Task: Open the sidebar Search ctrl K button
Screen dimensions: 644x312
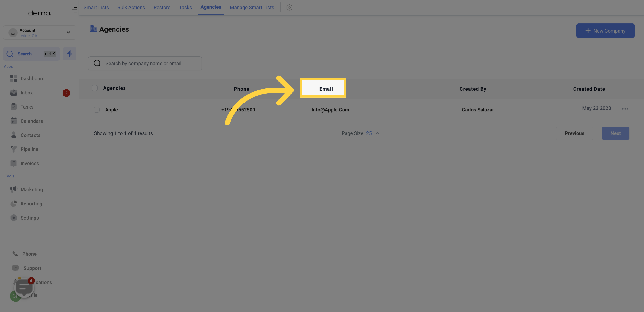Action: (x=31, y=54)
